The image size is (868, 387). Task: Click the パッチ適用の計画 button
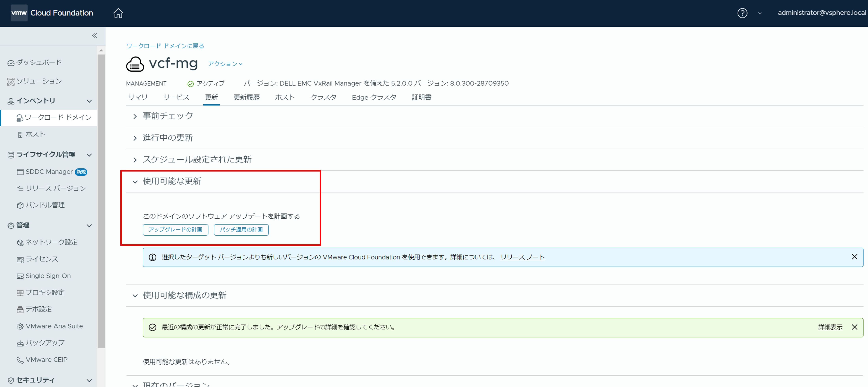[241, 230]
